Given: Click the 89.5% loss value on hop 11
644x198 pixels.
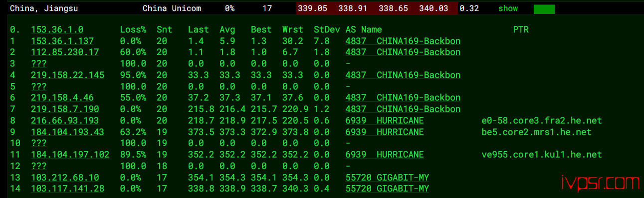Looking at the screenshot, I should click(133, 154).
